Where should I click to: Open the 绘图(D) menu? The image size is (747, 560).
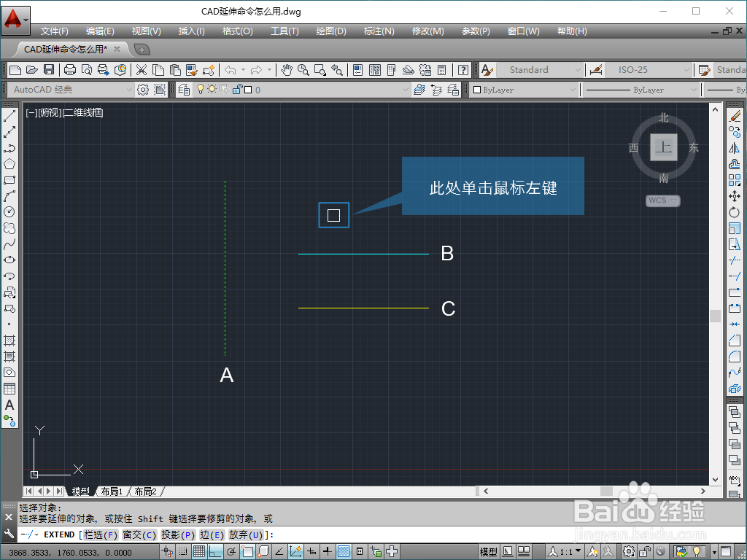coord(331,31)
